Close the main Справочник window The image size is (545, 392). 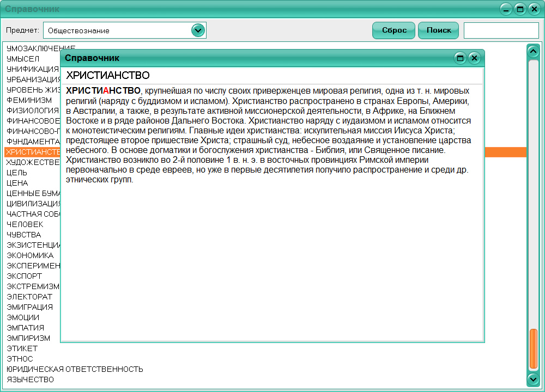tap(534, 9)
